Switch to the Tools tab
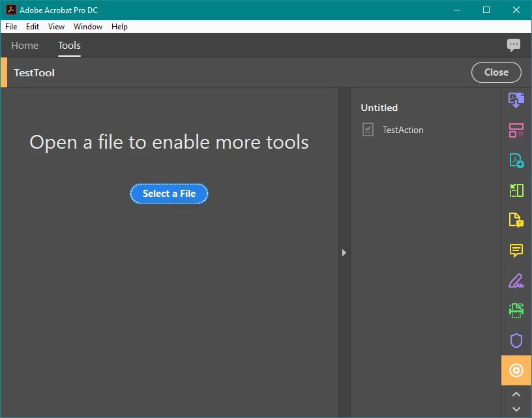Image resolution: width=532 pixels, height=418 pixels. point(69,46)
